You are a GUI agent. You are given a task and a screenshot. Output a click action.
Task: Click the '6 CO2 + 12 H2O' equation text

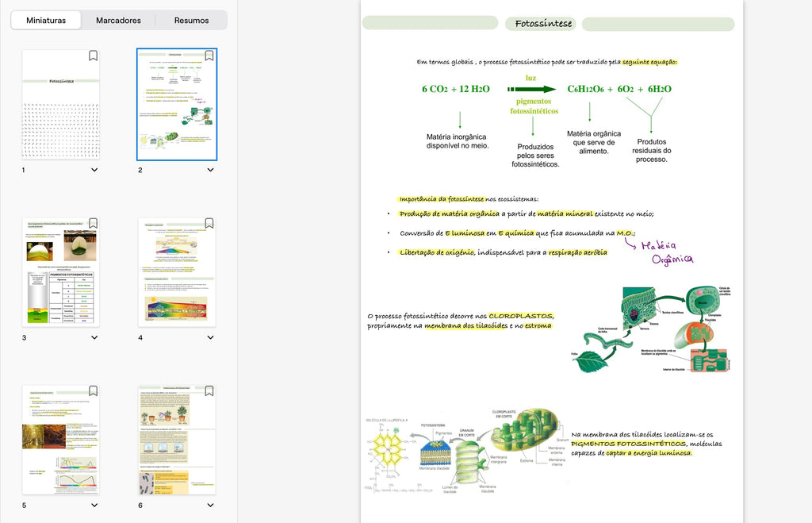(456, 89)
